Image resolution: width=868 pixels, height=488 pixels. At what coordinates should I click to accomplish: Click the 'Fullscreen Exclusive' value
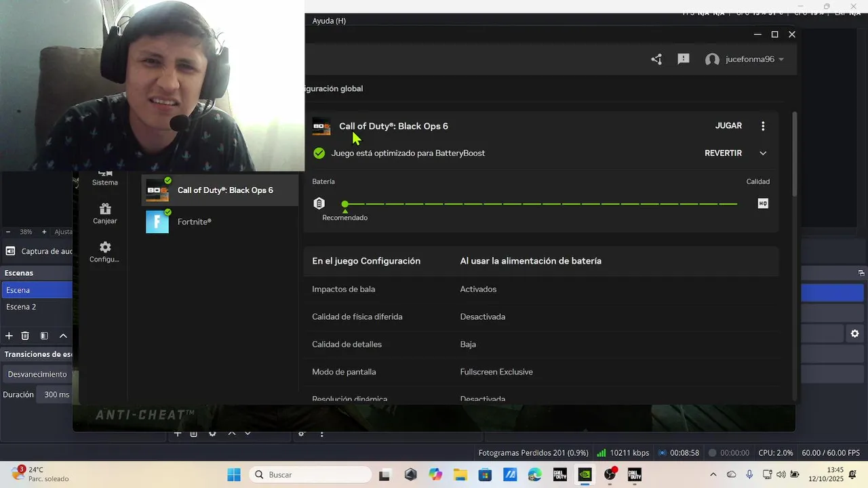point(496,372)
